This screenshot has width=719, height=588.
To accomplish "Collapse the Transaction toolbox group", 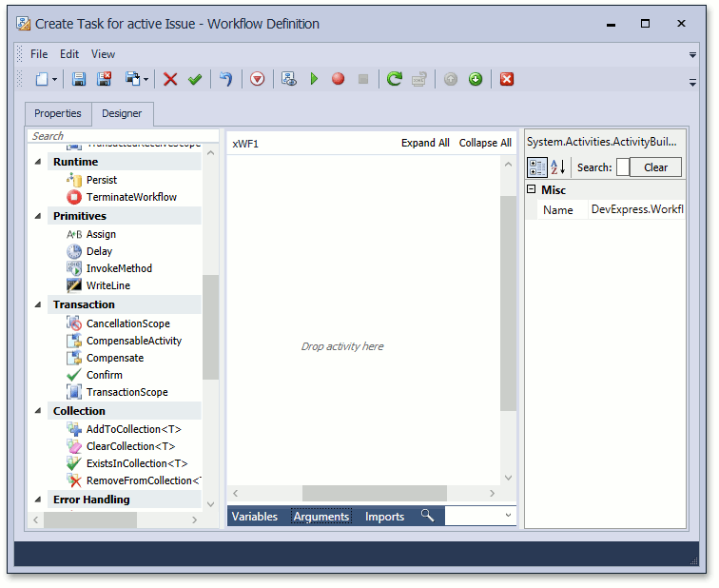I will pyautogui.click(x=38, y=304).
